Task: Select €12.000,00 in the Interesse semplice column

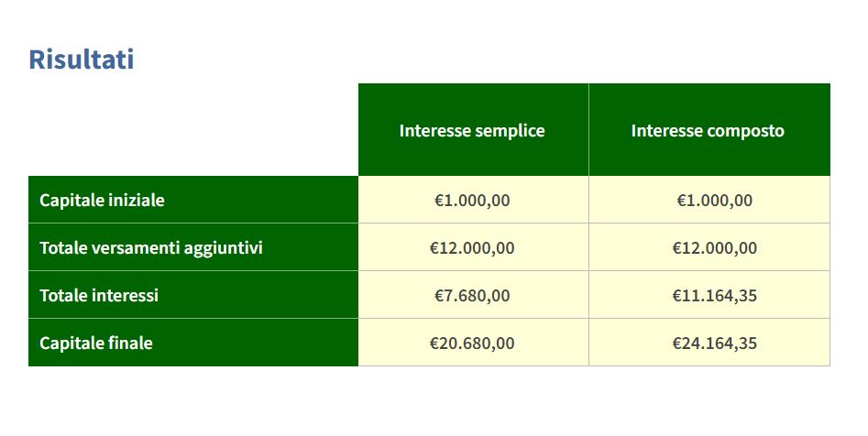Action: (472, 247)
